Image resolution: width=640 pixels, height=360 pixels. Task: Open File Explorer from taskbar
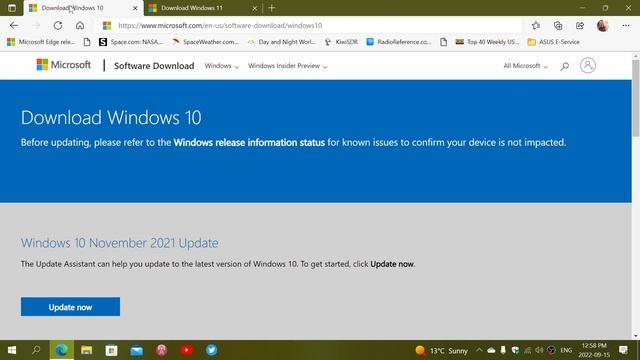pos(87,350)
